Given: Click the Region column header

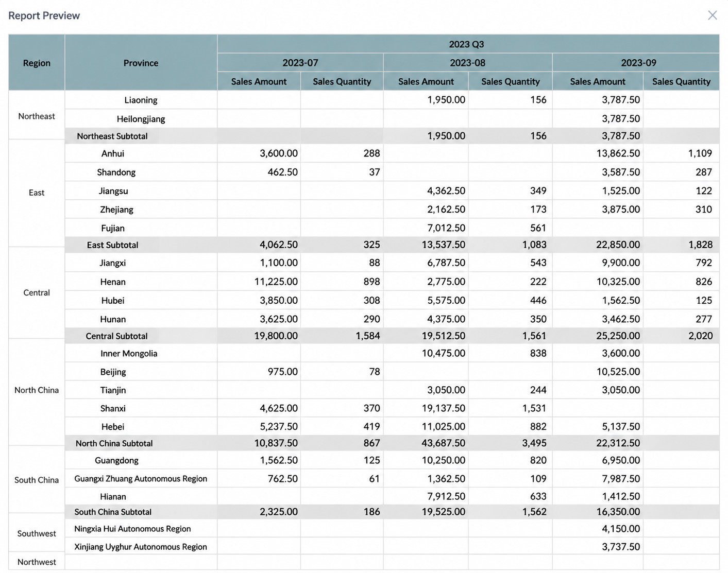Looking at the screenshot, I should coord(37,63).
